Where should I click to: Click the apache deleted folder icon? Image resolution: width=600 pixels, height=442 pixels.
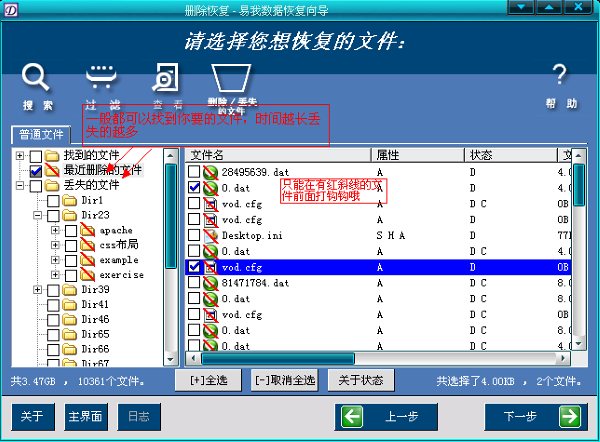pos(88,230)
